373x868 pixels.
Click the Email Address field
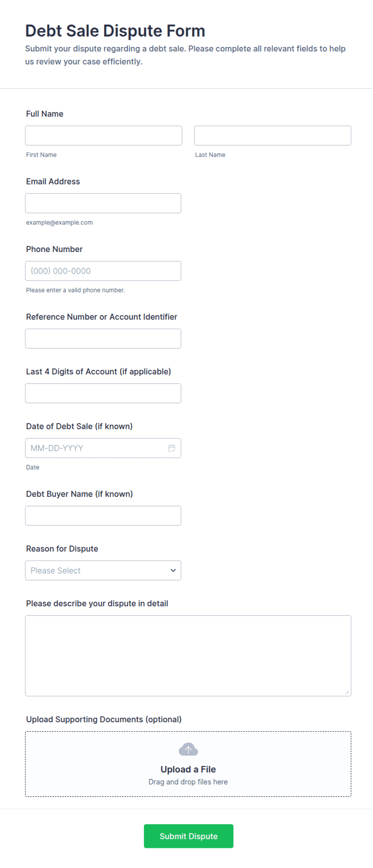click(103, 203)
